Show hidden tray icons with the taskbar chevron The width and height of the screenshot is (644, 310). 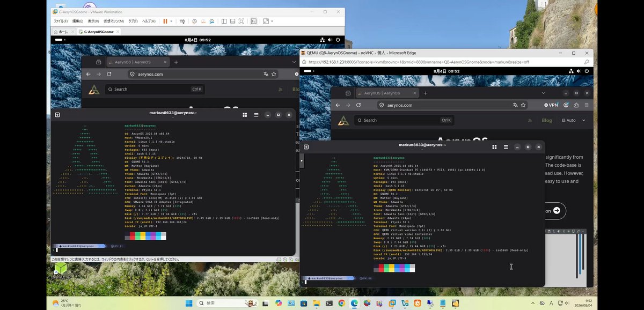(x=534, y=303)
